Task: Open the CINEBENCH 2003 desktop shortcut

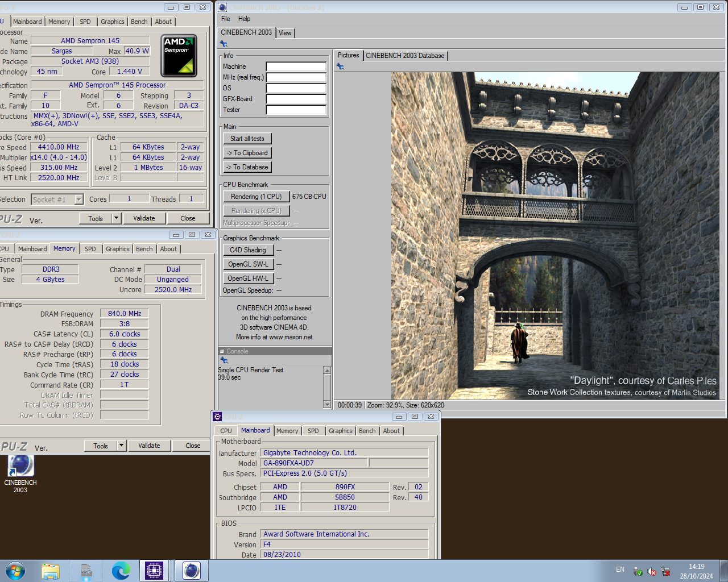Action: pyautogui.click(x=20, y=474)
